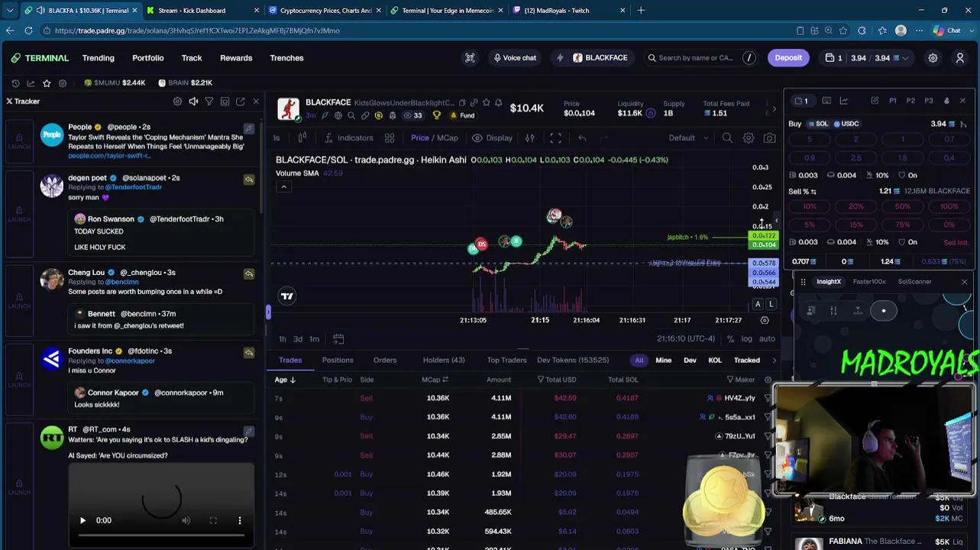
Task: Open the chart settings gear icon
Action: click(749, 138)
